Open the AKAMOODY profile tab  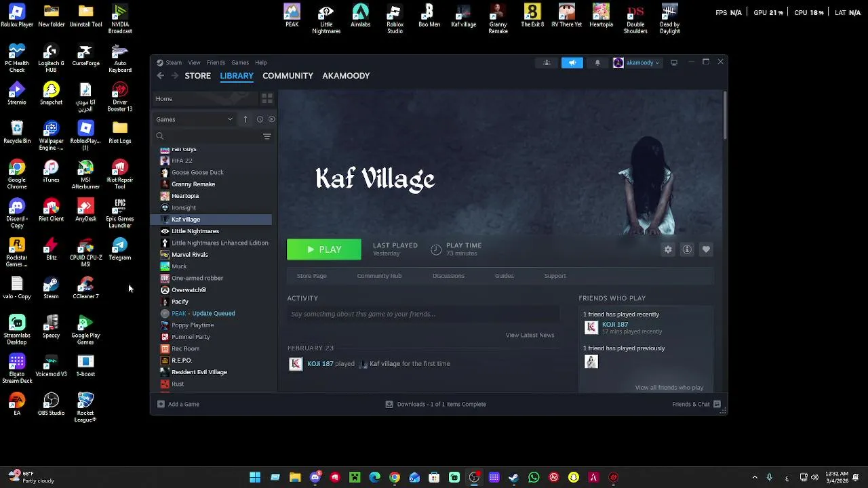click(x=346, y=76)
